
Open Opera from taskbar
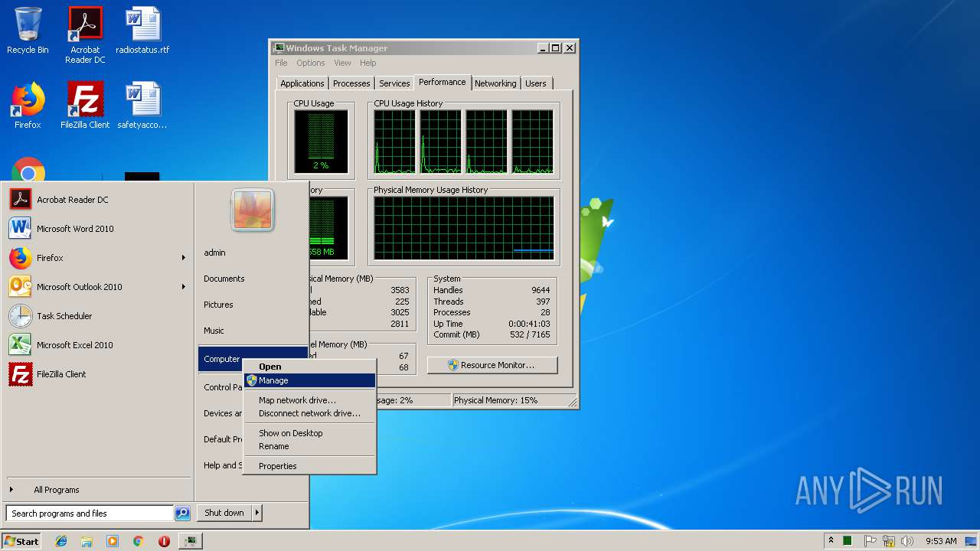pyautogui.click(x=164, y=541)
